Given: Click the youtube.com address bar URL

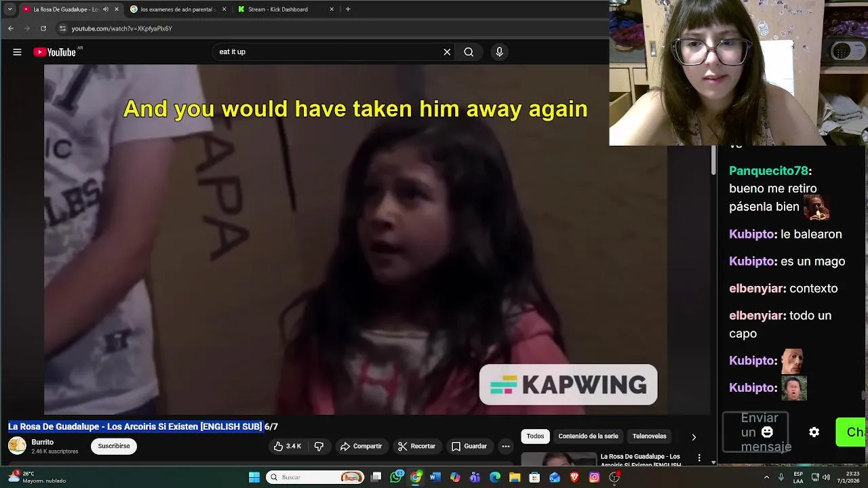Looking at the screenshot, I should 122,28.
